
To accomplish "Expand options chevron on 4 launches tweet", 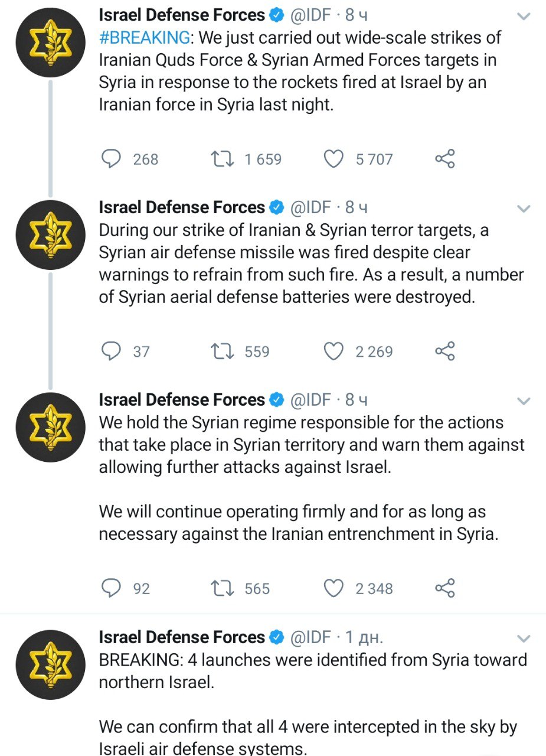I will (524, 638).
